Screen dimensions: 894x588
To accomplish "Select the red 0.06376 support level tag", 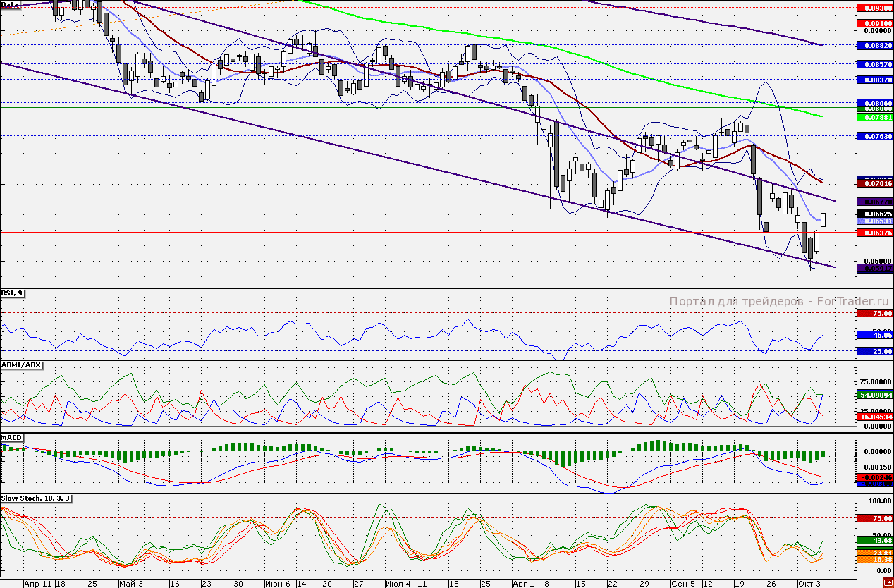I will coord(874,232).
